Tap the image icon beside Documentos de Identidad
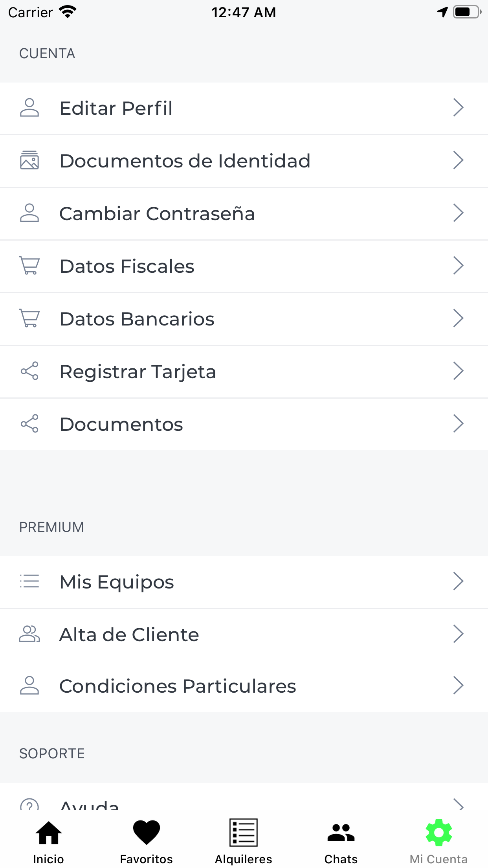Screen dimensions: 488x868 coord(29,160)
